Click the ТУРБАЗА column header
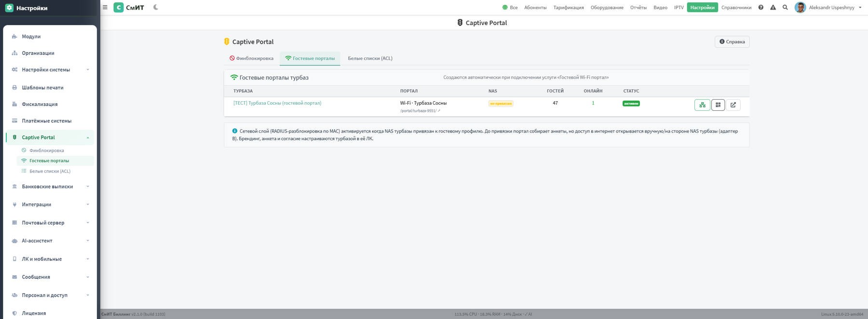This screenshot has height=319, width=868. [243, 91]
